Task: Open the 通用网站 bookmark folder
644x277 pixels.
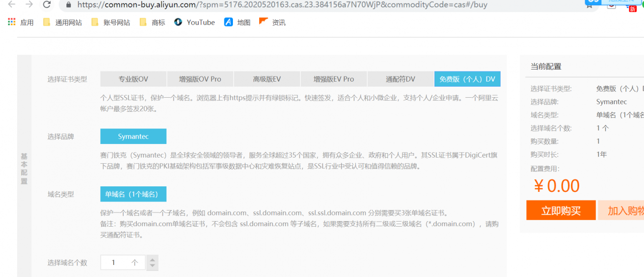Action: tap(62, 22)
